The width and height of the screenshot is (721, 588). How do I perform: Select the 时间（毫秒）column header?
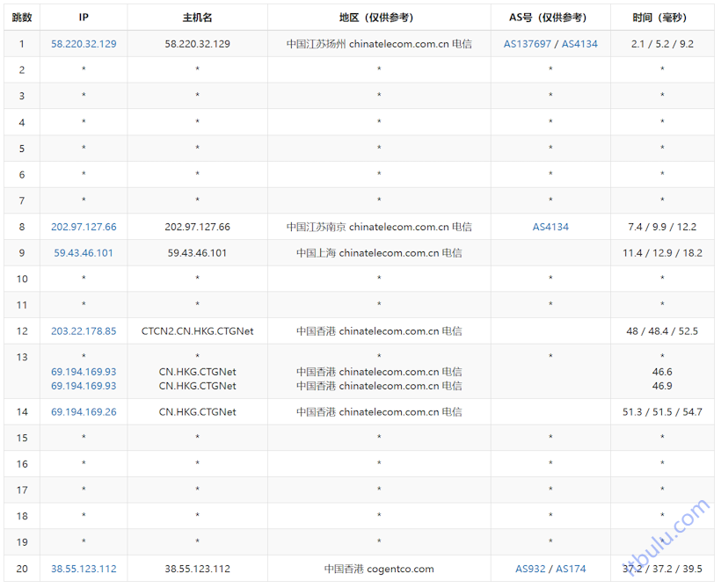tap(662, 17)
